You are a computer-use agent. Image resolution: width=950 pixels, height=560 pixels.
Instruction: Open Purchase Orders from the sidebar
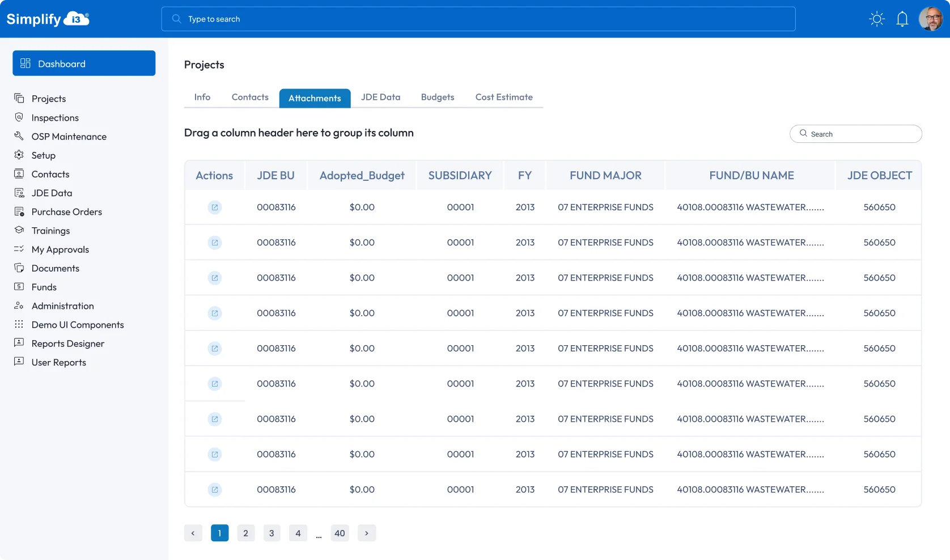pos(66,212)
